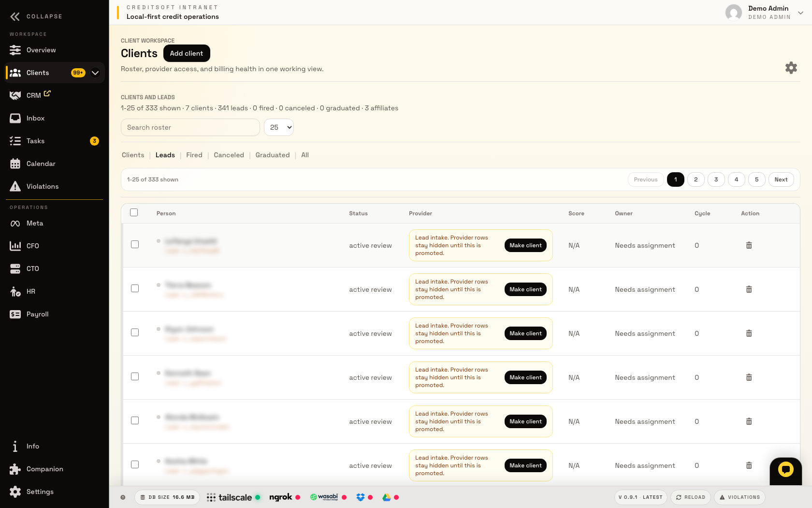Click the Companion puzzle icon

tap(15, 469)
